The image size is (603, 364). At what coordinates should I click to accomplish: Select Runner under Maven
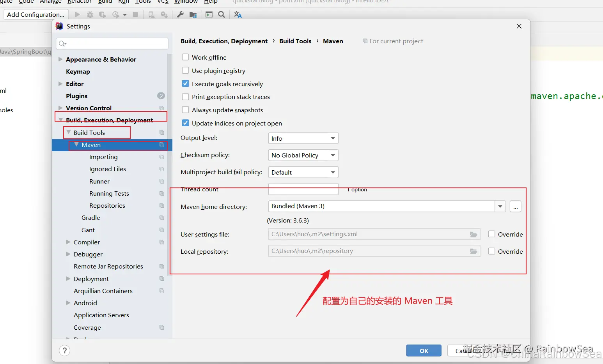pos(99,181)
